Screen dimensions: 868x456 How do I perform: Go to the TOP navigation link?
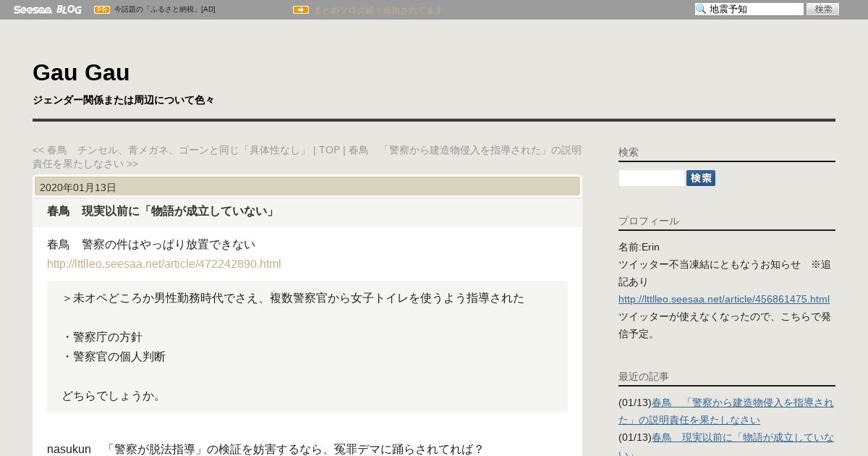pos(329,150)
